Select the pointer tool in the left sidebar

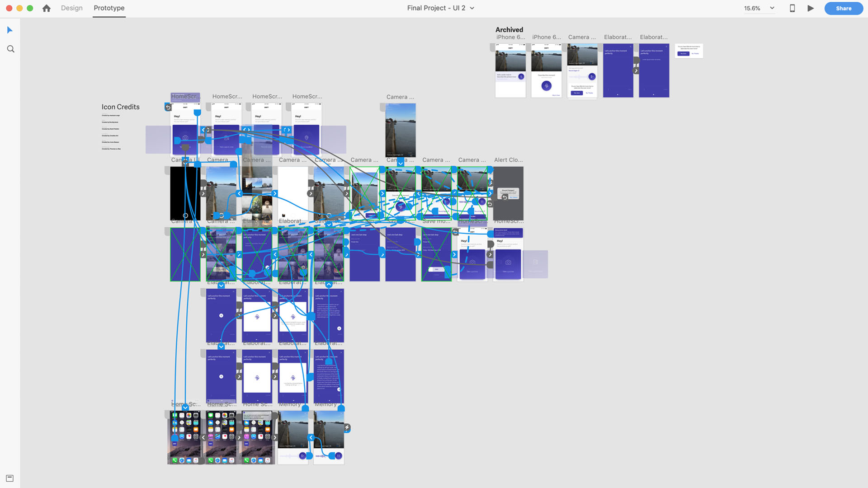point(10,30)
